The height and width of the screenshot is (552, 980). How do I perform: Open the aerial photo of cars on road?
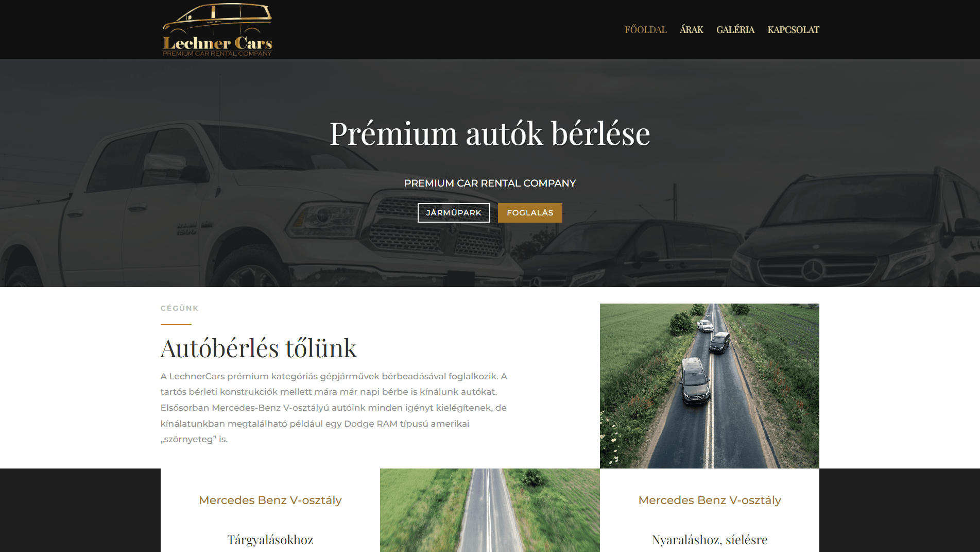pyautogui.click(x=709, y=386)
